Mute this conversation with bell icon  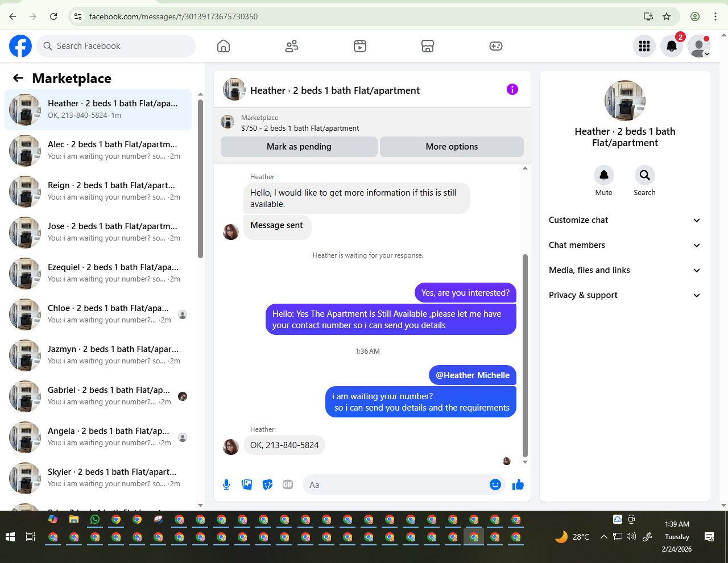click(x=604, y=175)
